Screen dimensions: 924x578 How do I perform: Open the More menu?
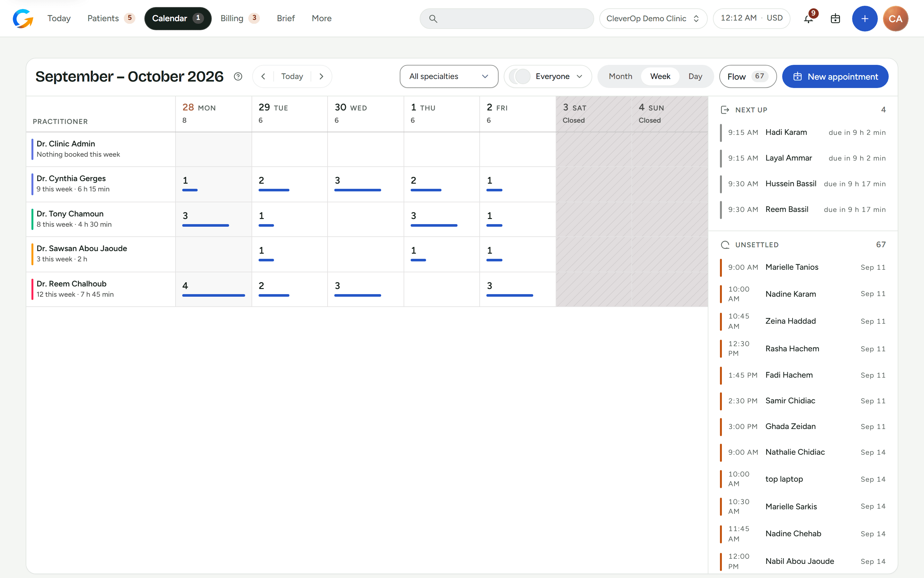(321, 18)
